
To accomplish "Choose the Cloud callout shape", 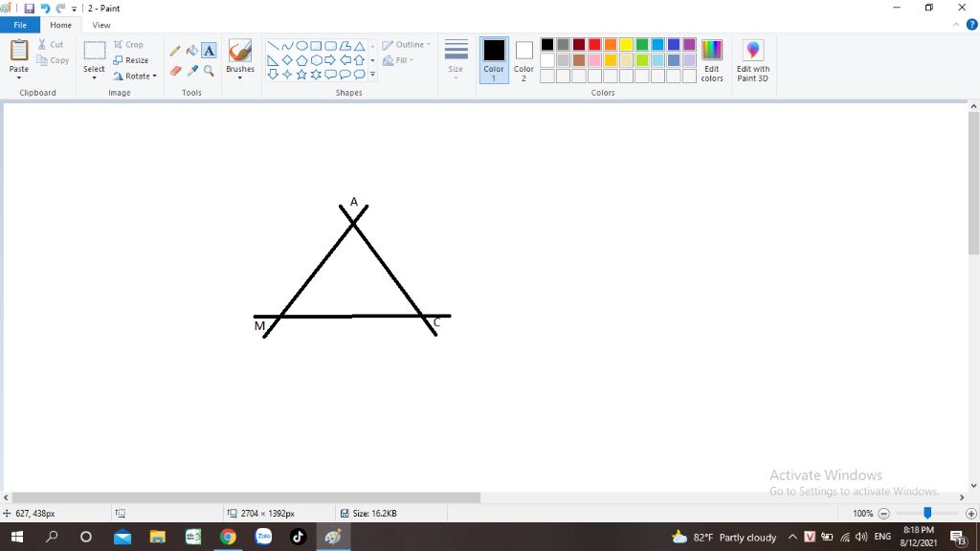I will click(x=360, y=75).
